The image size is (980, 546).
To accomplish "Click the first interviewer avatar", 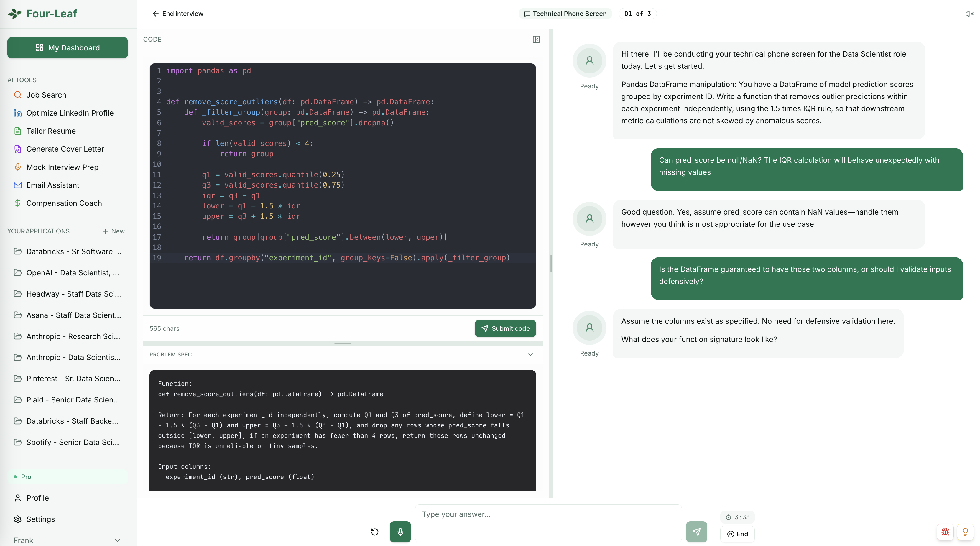I will 589,60.
